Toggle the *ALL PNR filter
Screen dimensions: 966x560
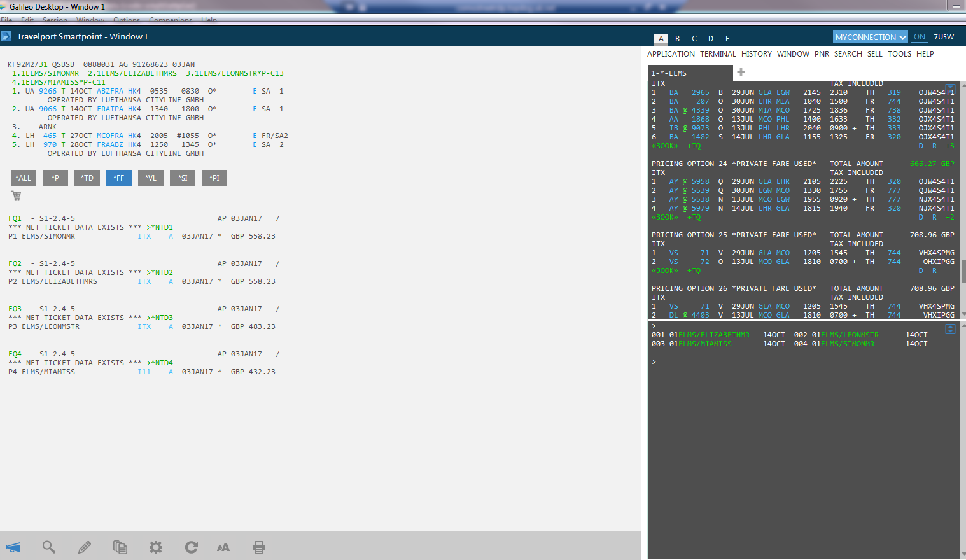point(24,178)
